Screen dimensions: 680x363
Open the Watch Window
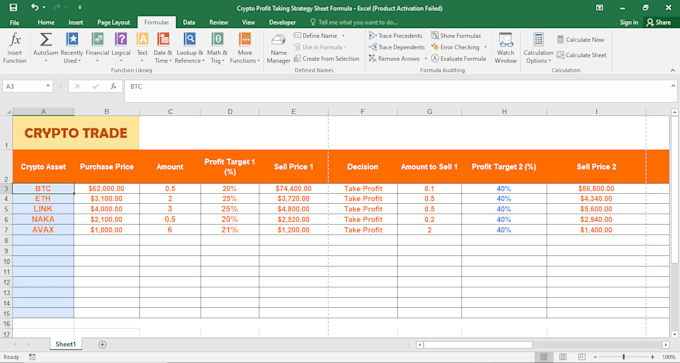(x=506, y=48)
